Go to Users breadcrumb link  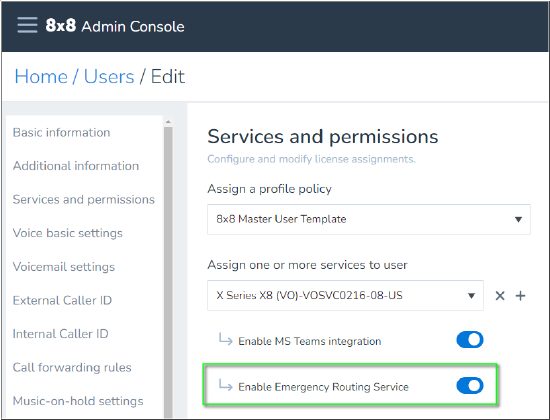pyautogui.click(x=109, y=76)
